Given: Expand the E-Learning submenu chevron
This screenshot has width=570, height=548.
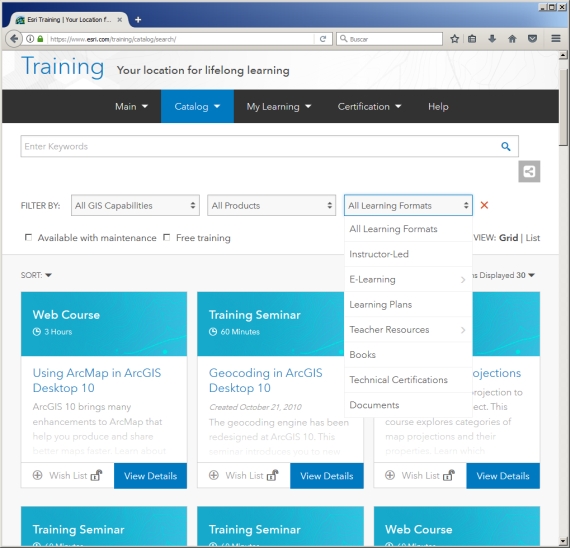Looking at the screenshot, I should click(x=463, y=280).
